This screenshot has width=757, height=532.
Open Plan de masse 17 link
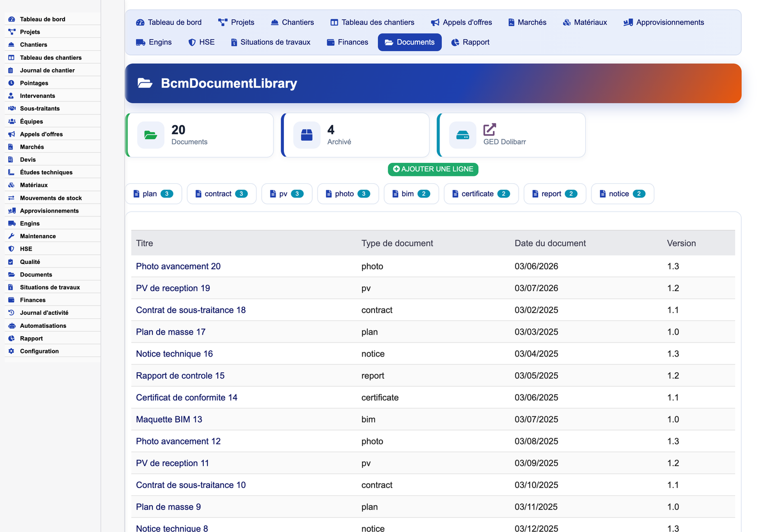171,332
